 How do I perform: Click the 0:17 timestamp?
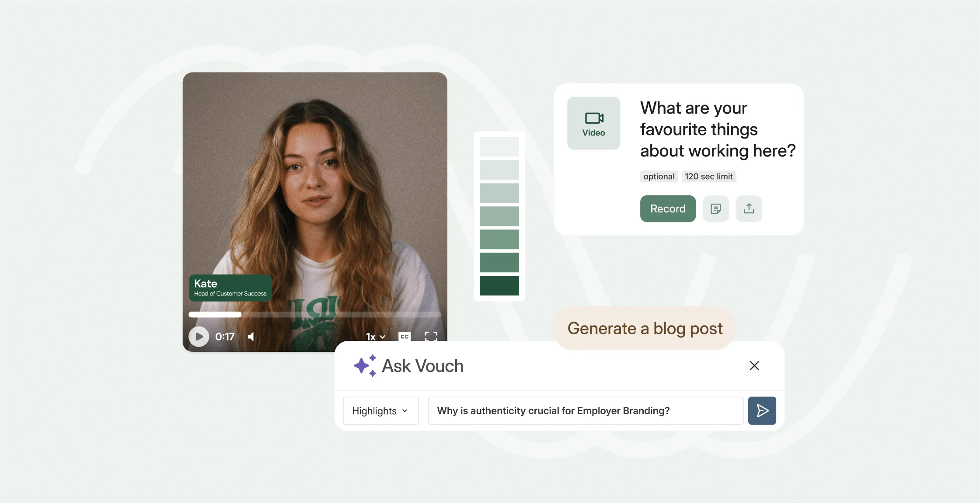pos(225,336)
